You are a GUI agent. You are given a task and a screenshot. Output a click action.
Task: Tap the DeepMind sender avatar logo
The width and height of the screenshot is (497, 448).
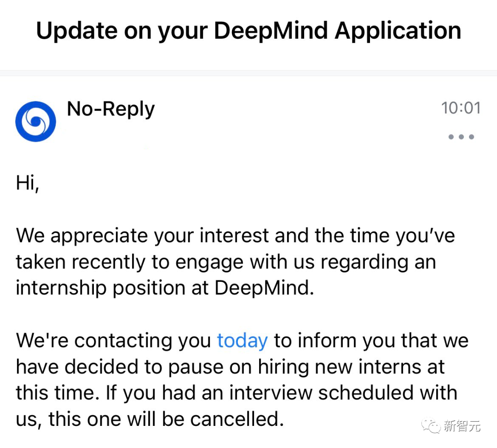click(35, 121)
